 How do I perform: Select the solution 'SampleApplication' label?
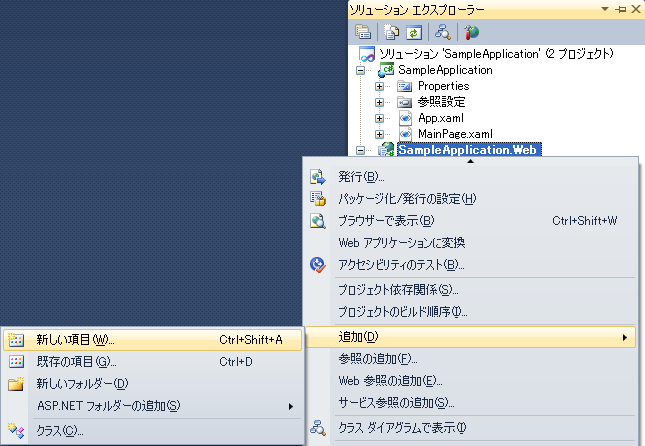pyautogui.click(x=496, y=54)
